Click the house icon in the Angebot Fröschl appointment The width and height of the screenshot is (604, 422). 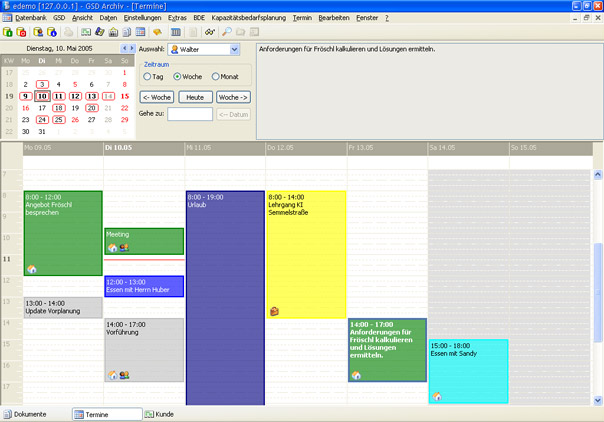[x=32, y=269]
